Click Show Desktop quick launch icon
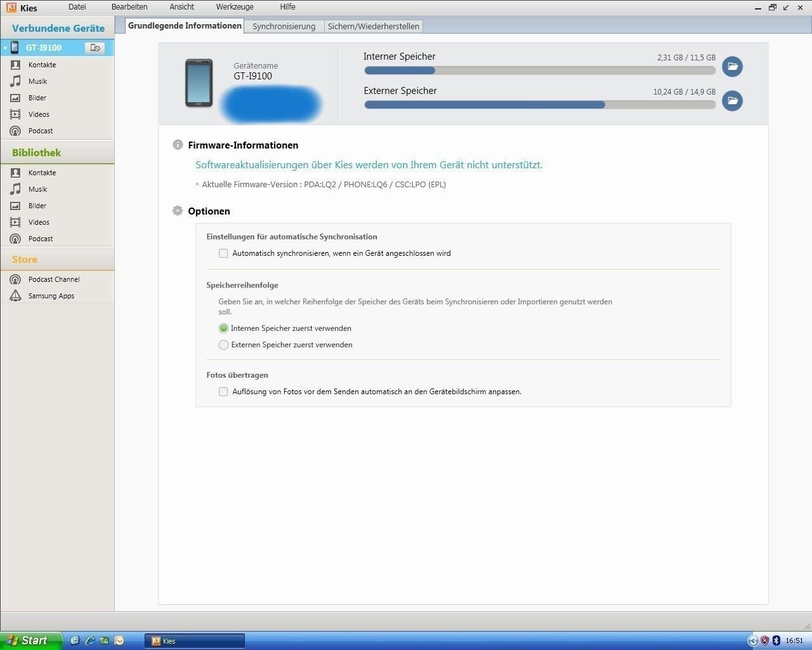The width and height of the screenshot is (812, 650). [74, 640]
